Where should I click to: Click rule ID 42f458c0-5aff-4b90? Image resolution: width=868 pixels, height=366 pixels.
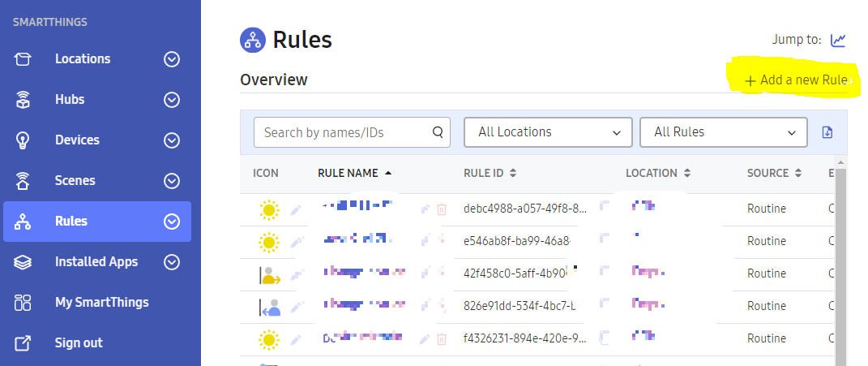[x=515, y=273]
